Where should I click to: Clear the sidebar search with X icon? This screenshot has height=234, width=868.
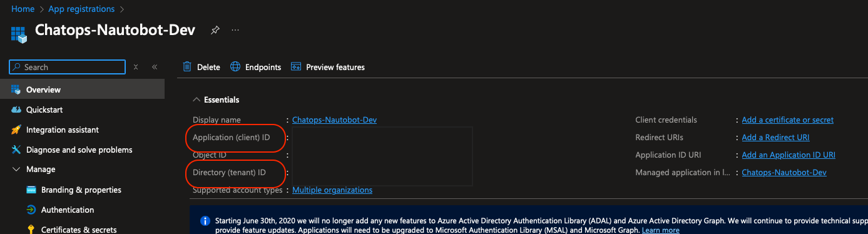(136, 67)
